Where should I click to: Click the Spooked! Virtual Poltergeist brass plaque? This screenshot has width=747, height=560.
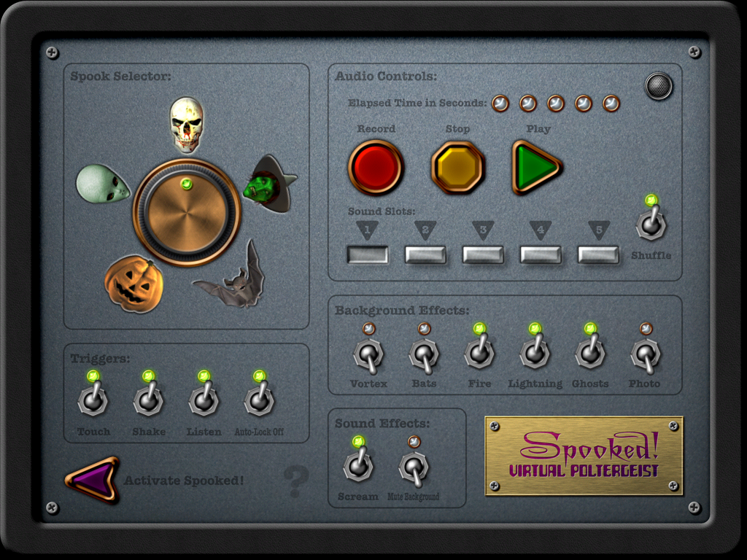pyautogui.click(x=584, y=456)
